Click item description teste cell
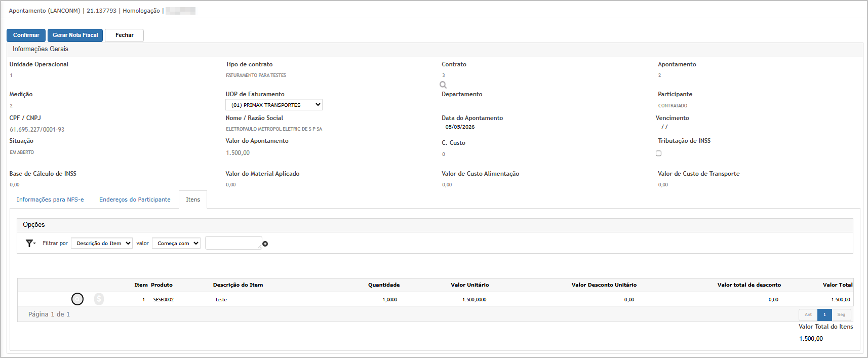The image size is (868, 358). (x=221, y=300)
